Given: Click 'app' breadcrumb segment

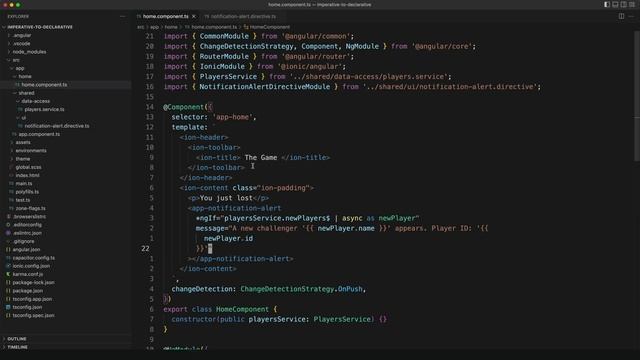Looking at the screenshot, I should (x=154, y=27).
